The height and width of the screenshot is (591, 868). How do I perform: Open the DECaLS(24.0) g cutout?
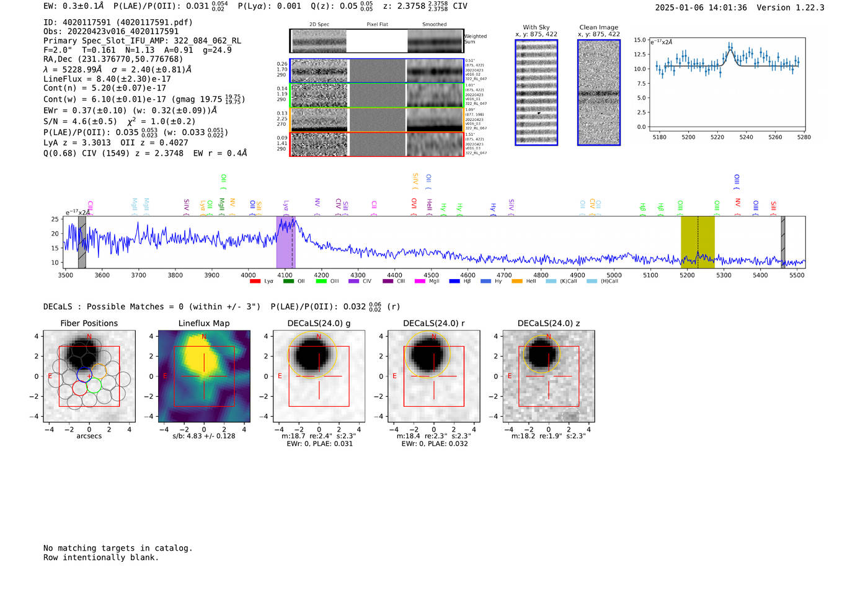pos(319,376)
